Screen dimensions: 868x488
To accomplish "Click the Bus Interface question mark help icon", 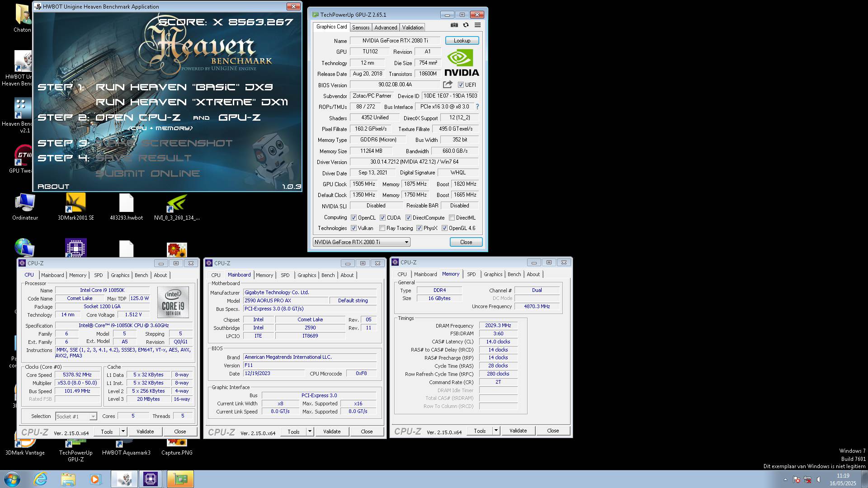I will pyautogui.click(x=477, y=107).
